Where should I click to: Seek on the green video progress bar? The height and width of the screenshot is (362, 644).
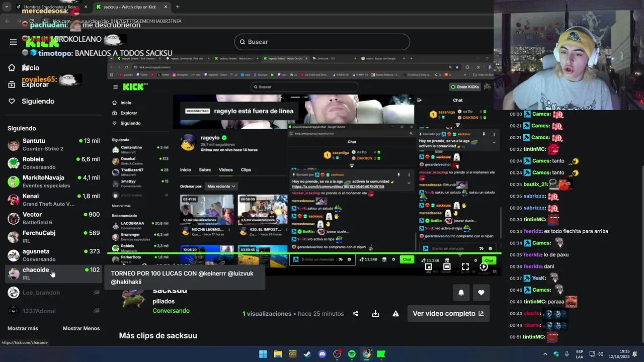tap(304, 253)
